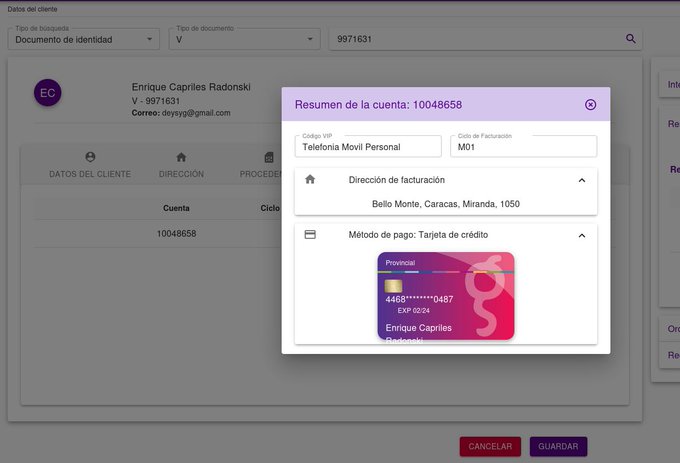
Task: Click the credit card icon beside Método de pago
Action: click(x=310, y=234)
